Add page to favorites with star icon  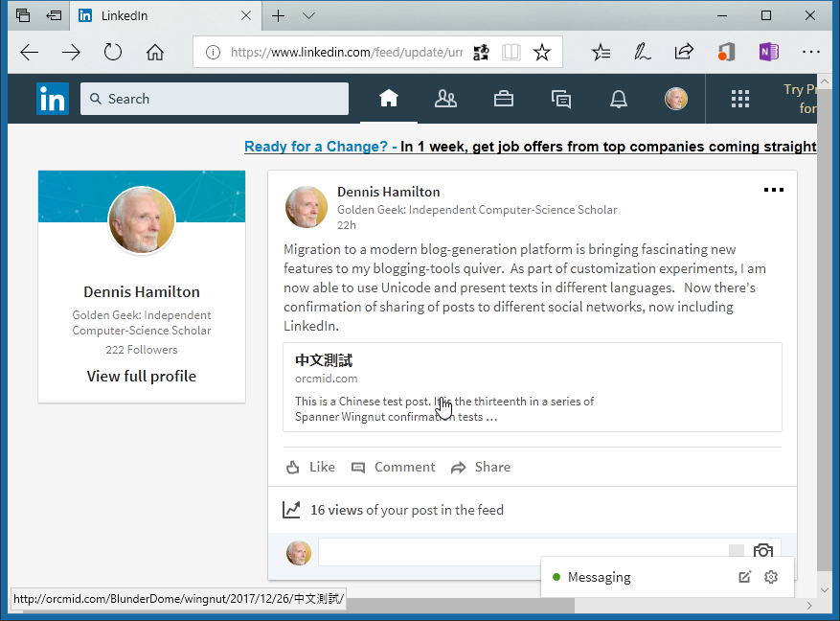[542, 53]
